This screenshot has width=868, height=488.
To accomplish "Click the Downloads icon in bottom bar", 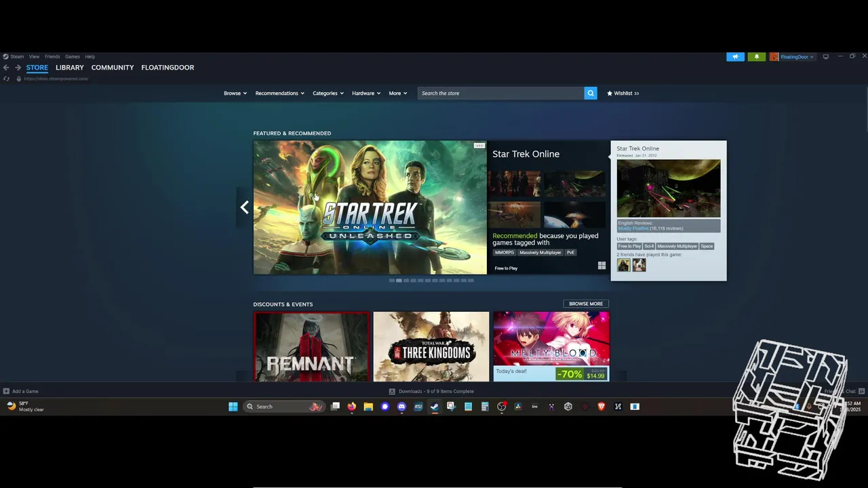I will (392, 391).
